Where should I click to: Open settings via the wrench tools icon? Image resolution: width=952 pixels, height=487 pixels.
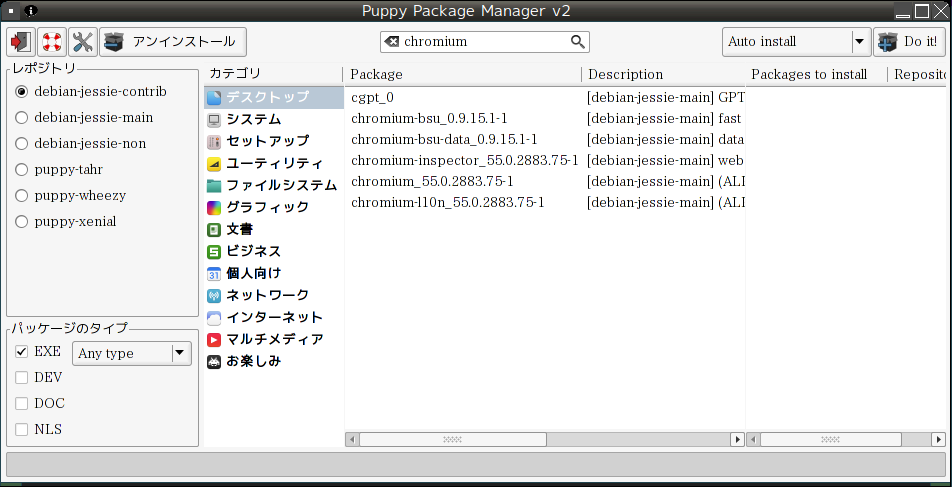point(83,42)
